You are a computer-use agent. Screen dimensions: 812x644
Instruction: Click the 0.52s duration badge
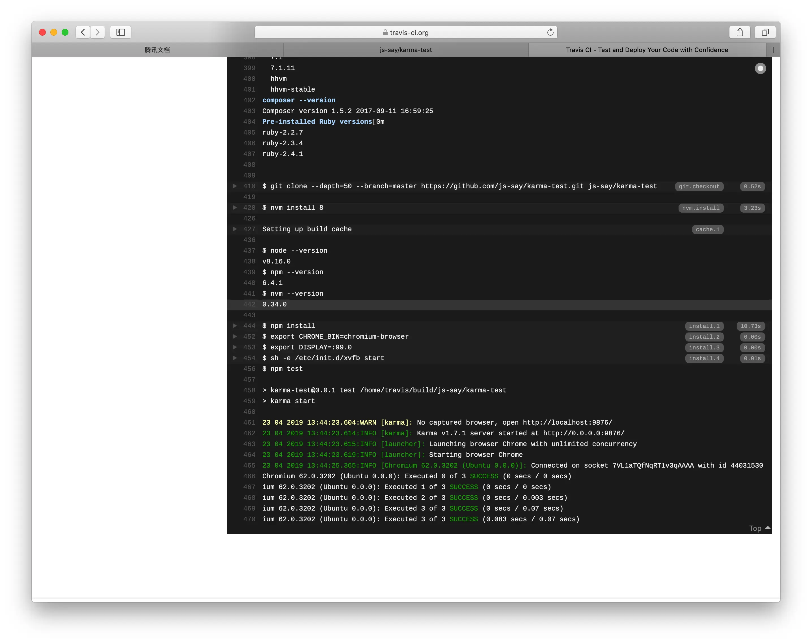(752, 186)
